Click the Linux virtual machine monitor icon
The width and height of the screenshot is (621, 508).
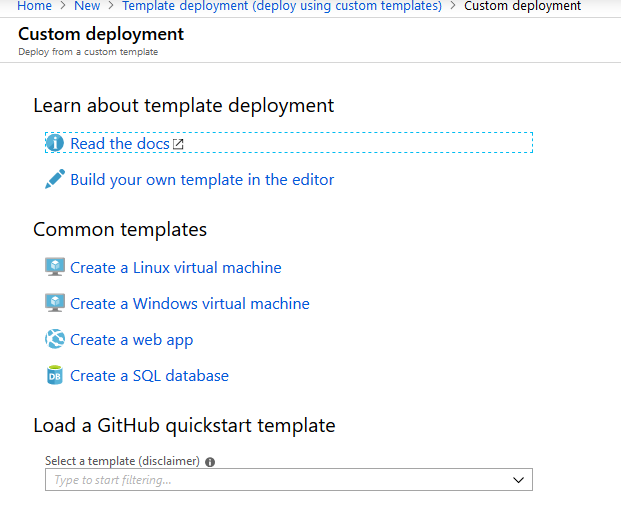[55, 267]
